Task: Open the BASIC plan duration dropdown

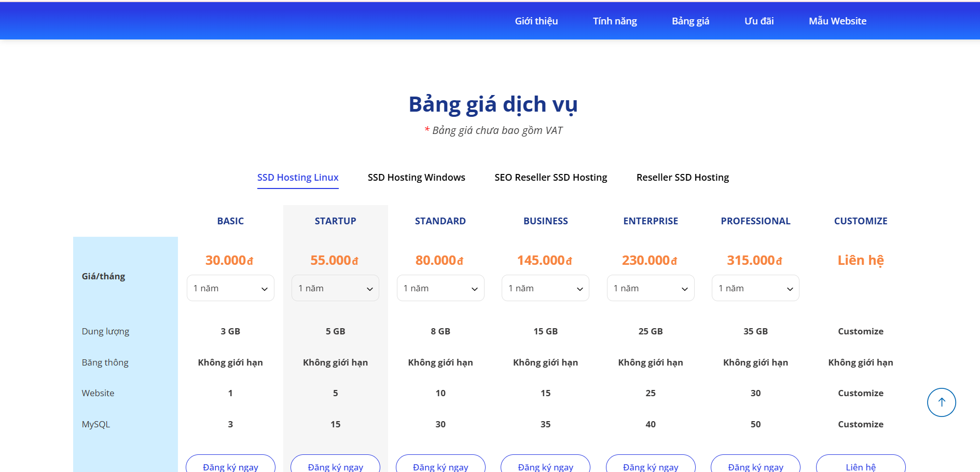Action: (x=230, y=288)
